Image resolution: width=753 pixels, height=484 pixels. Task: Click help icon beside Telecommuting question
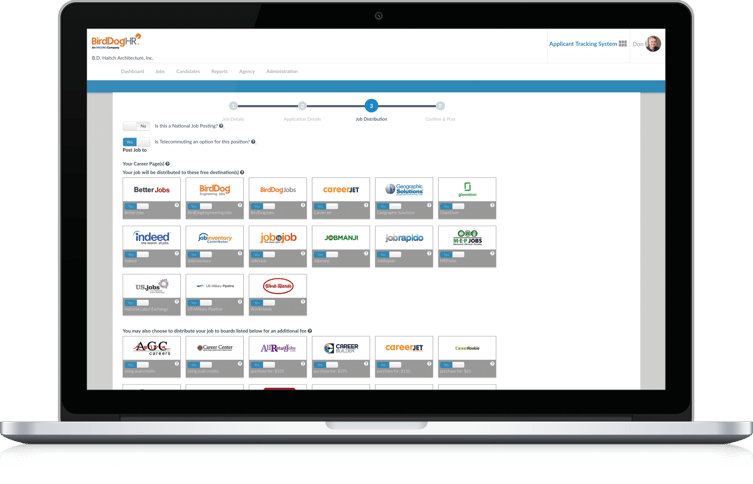(x=253, y=142)
